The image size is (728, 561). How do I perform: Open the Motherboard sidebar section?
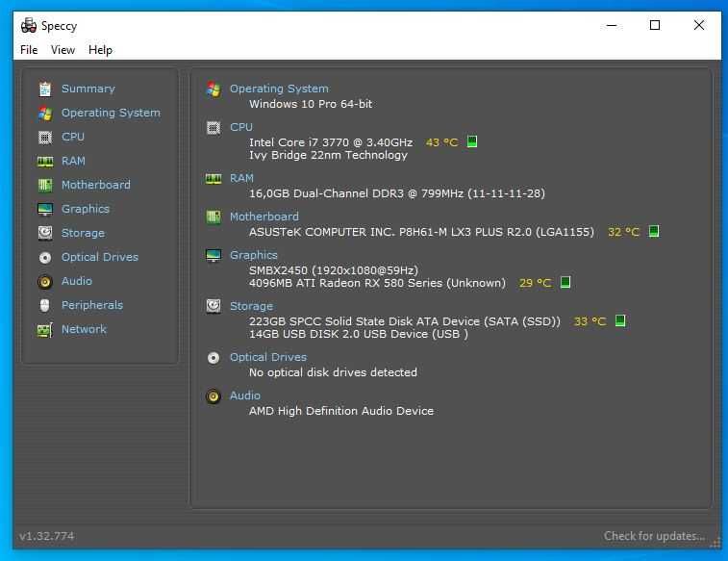(96, 185)
